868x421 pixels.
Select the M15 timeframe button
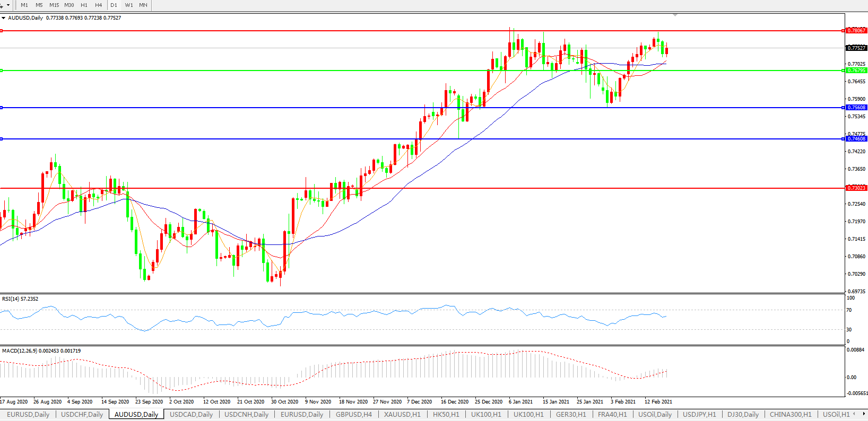54,5
